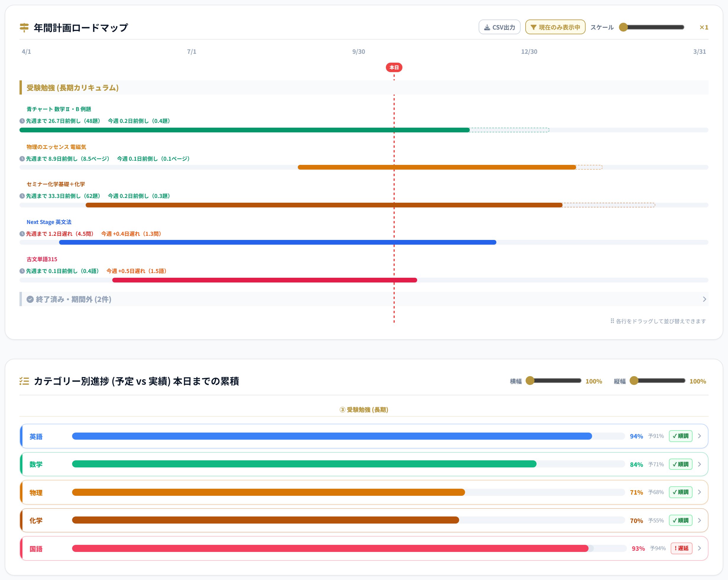Click the clock icon under セミナー化学基礎+化学
The height and width of the screenshot is (580, 728).
coord(22,196)
